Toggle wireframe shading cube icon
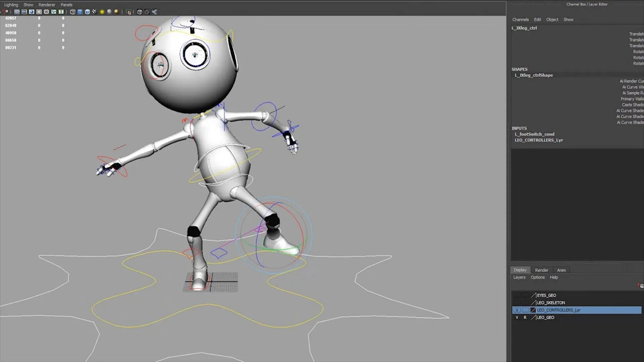Screen dimensions: 644x362 [72, 12]
